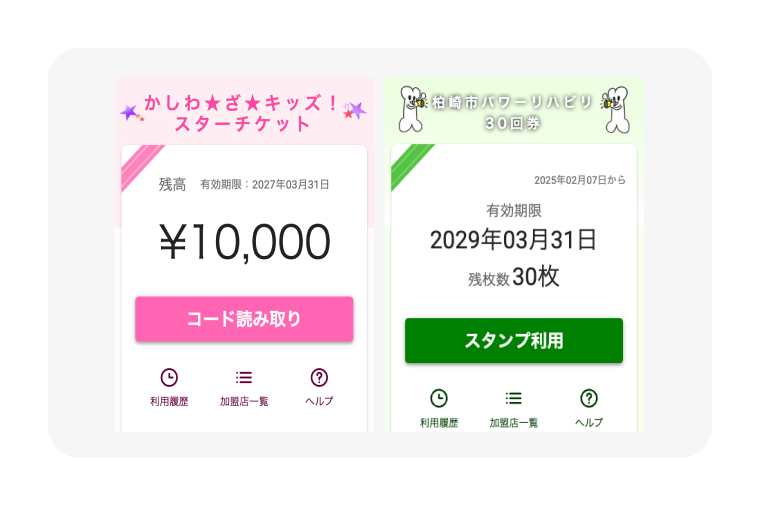The image size is (760, 506).
Task: Select the 利用履歴 label on the pink card
Action: point(169,401)
